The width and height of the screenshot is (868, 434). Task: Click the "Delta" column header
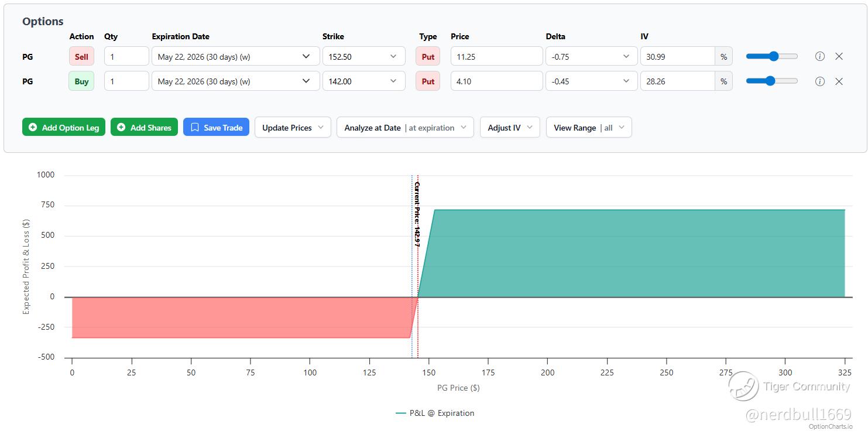coord(555,36)
